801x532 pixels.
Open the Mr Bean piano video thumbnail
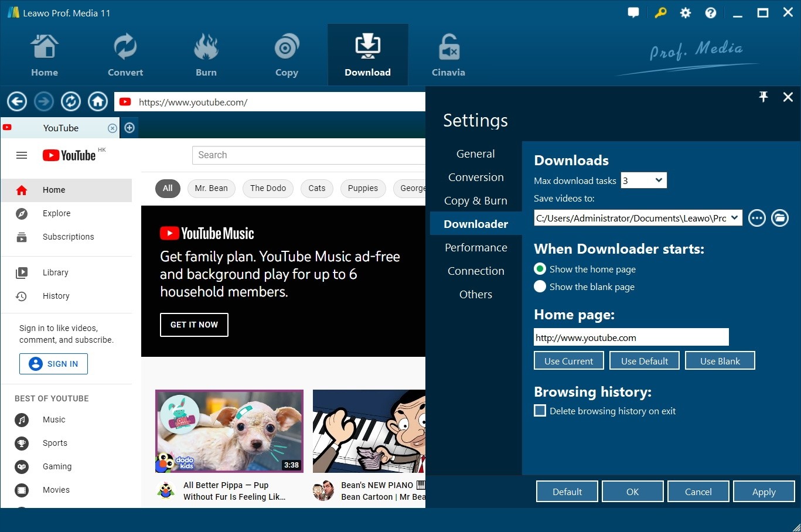(369, 431)
